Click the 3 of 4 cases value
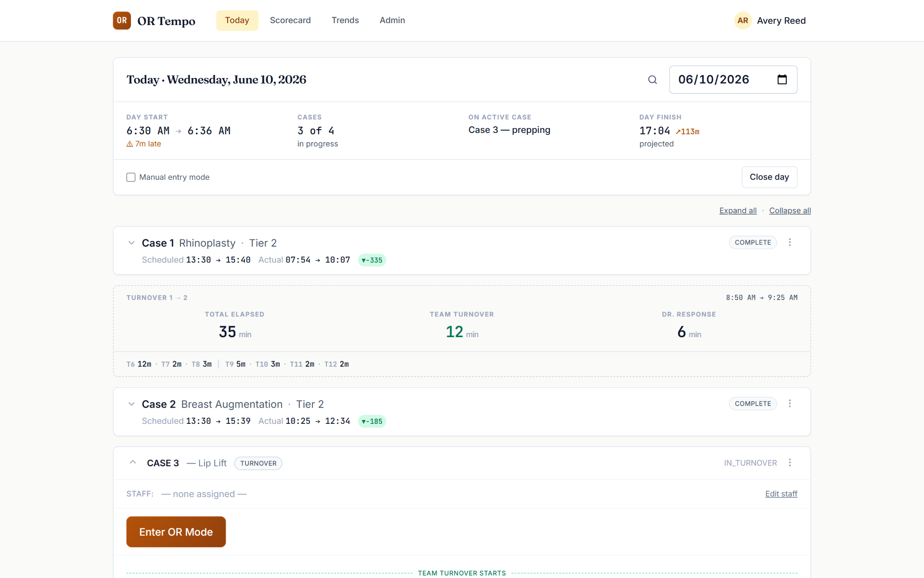This screenshot has height=578, width=924. (x=316, y=131)
